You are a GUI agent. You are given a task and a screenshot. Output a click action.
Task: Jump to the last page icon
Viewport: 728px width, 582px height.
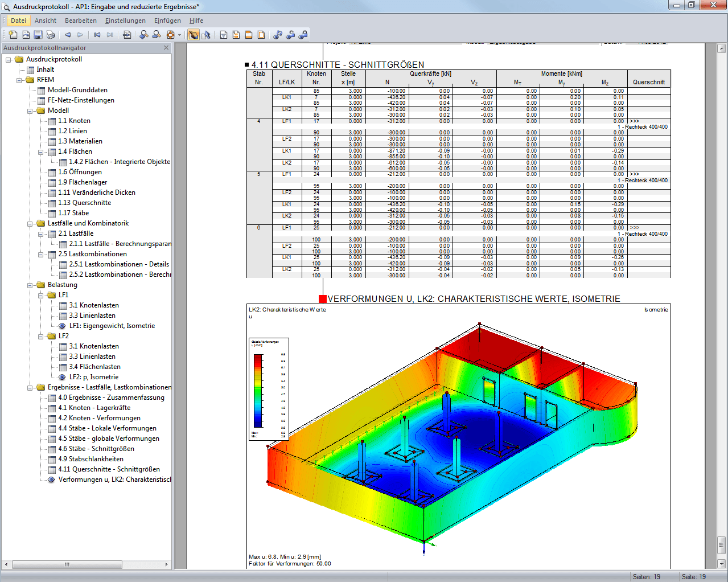click(110, 35)
